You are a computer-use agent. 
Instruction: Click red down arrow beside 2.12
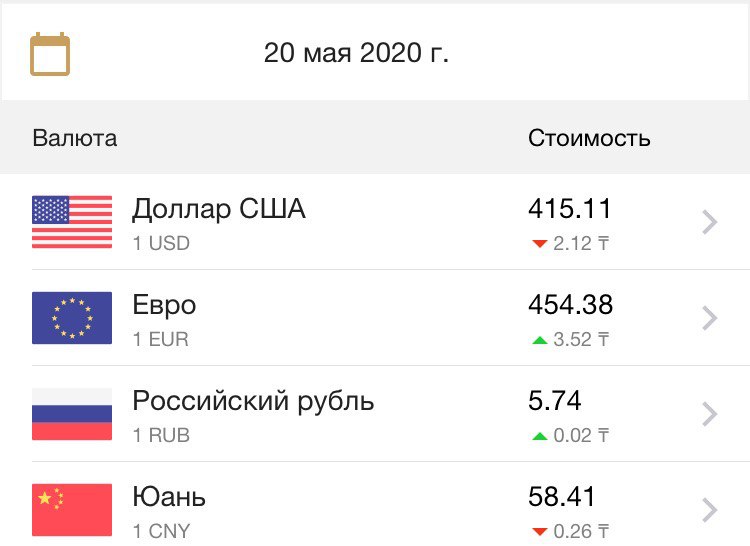click(x=540, y=244)
